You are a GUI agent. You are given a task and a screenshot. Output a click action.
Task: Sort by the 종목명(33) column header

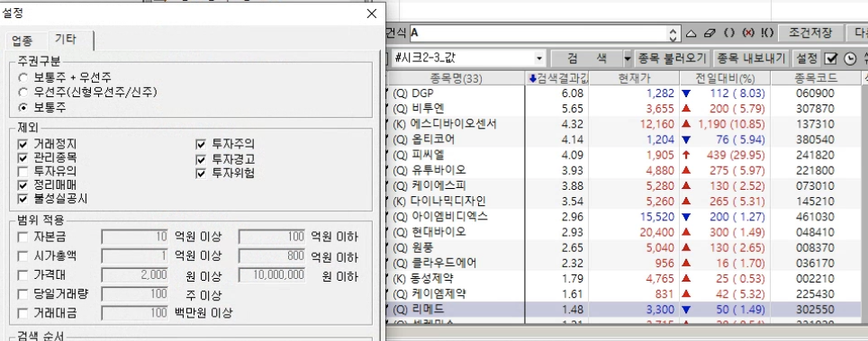tap(457, 79)
